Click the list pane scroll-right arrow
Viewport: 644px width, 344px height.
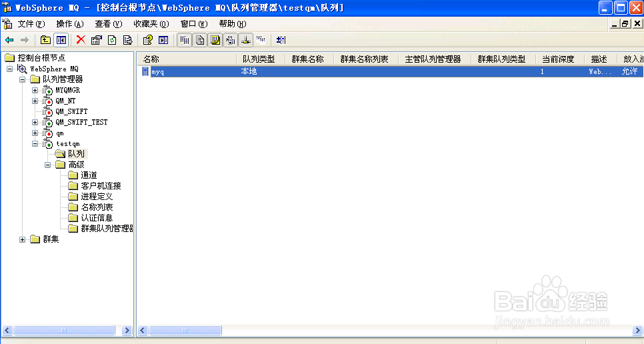637,330
